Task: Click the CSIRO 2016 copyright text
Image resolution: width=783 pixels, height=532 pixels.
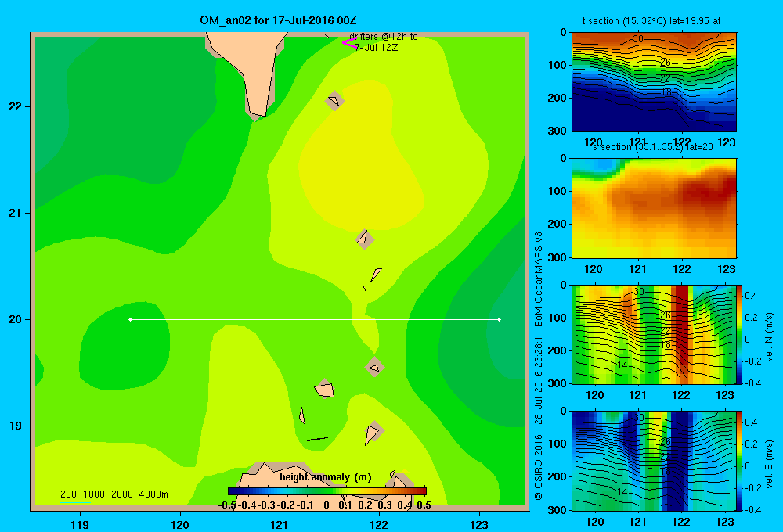Action: pos(539,466)
